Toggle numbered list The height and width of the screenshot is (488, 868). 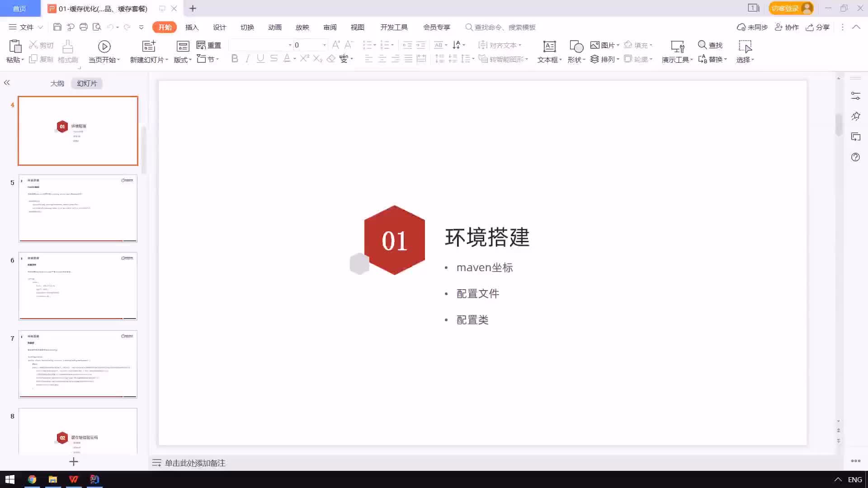[385, 45]
